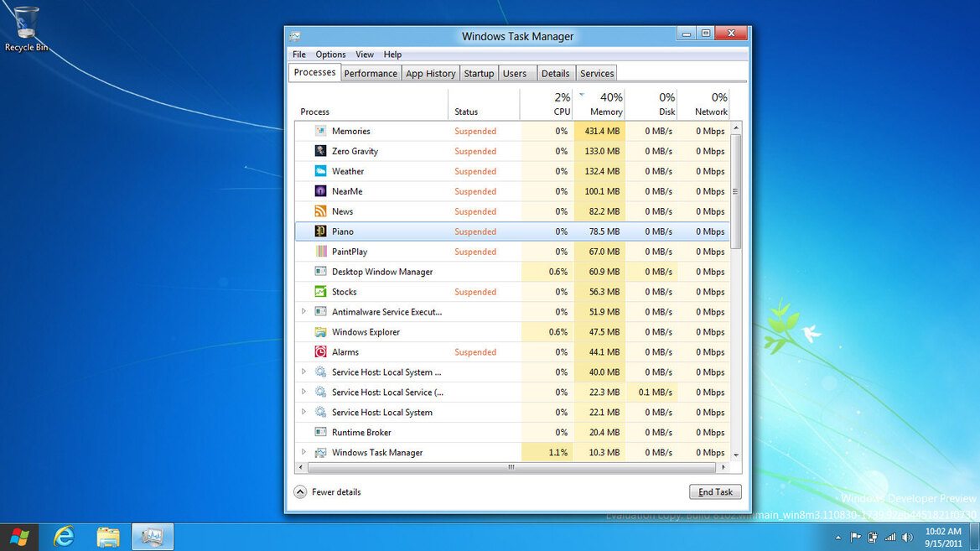Expand Service Host: Local Service group
Screen dimensions: 980x551
pos(303,392)
